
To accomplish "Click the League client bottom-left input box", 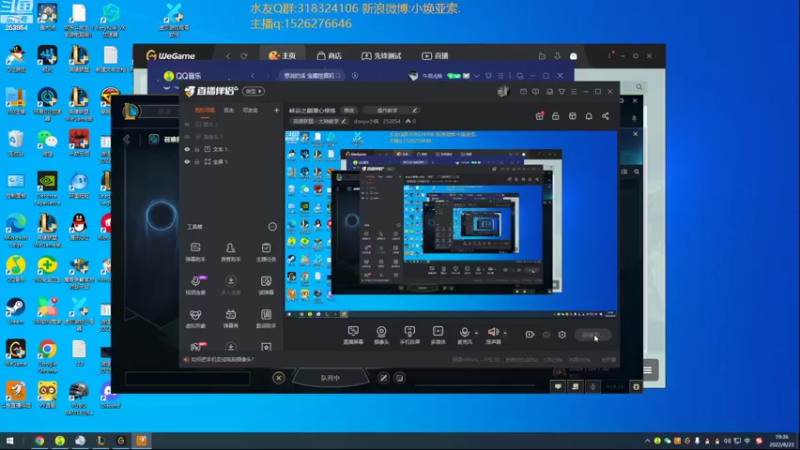I will [188, 378].
